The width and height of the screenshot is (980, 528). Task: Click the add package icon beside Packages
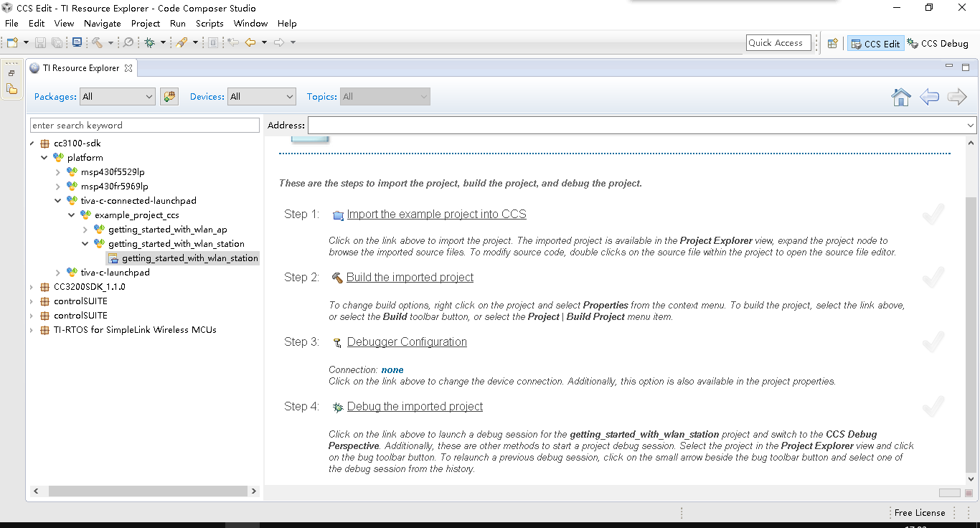169,96
